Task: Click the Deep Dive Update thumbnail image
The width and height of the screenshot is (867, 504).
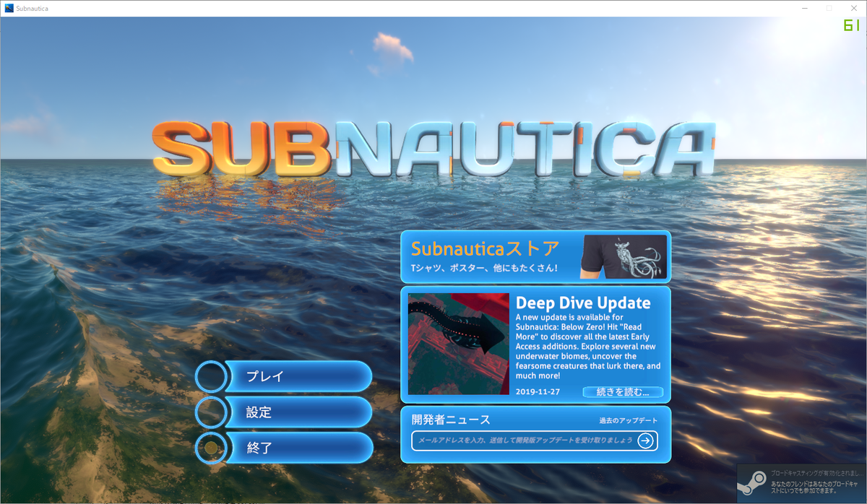Action: 459,344
